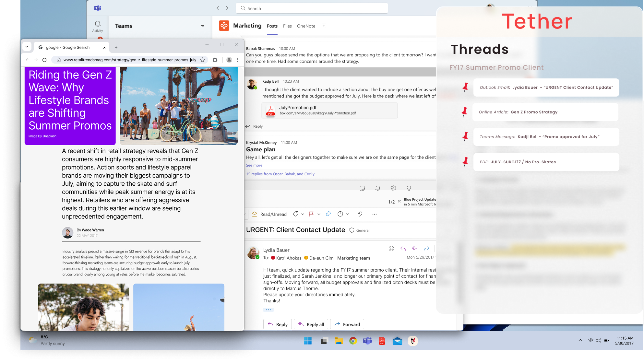Click the Outlook notifications bell icon
Image resolution: width=644 pixels, height=362 pixels.
tap(378, 188)
